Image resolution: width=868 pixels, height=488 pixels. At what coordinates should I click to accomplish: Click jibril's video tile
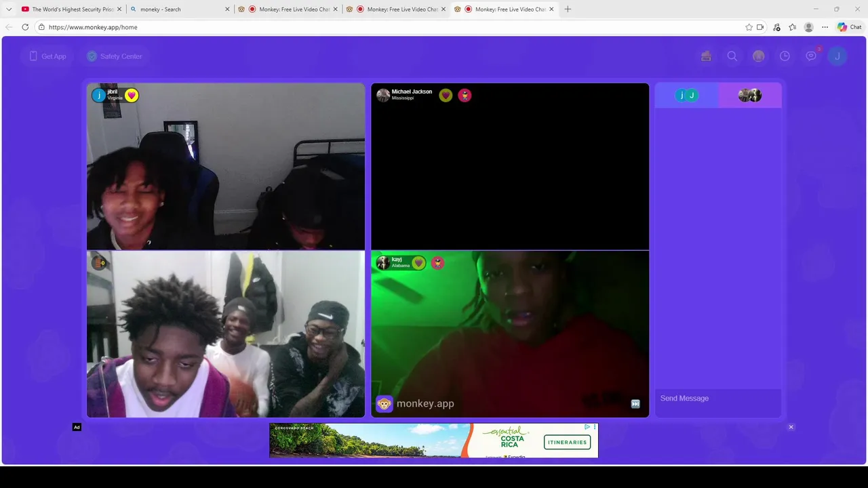(x=226, y=167)
